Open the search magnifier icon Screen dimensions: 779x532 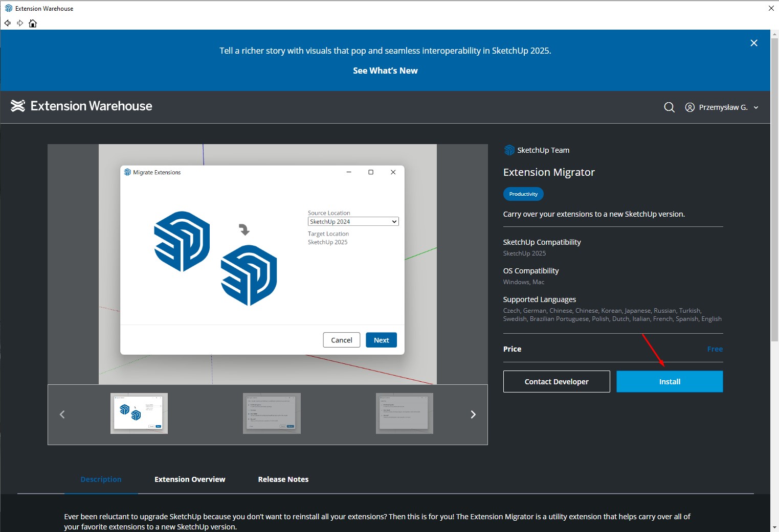pos(669,107)
